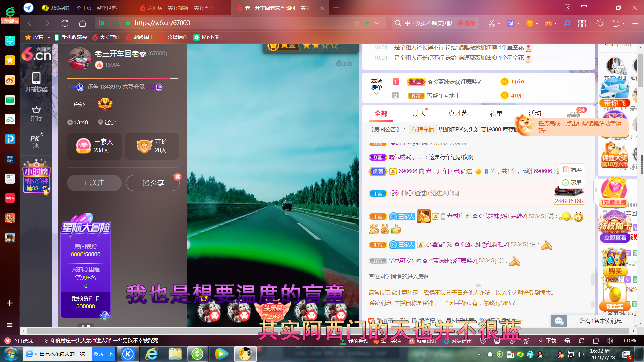Show hidden tray icons arrow

point(479,354)
